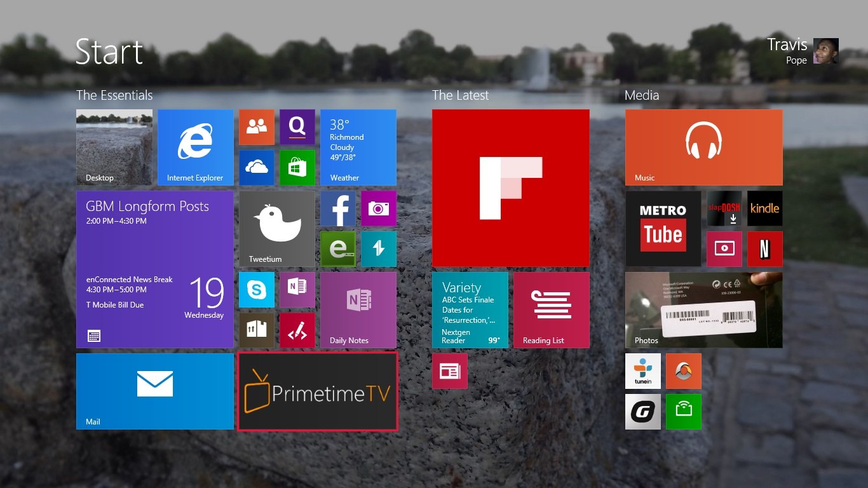Launch the Internet Explorer tile
The image size is (868, 488).
[x=196, y=147]
